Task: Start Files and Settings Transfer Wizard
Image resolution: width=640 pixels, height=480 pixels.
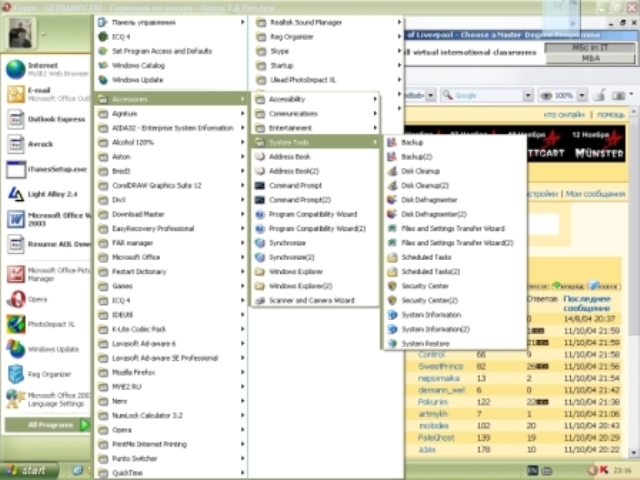Action: (454, 229)
